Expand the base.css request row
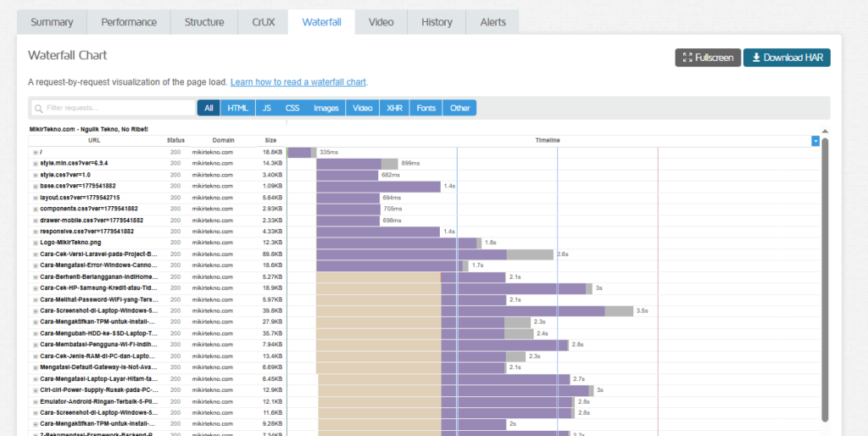Viewport: 868px width, 436px height. click(36, 186)
